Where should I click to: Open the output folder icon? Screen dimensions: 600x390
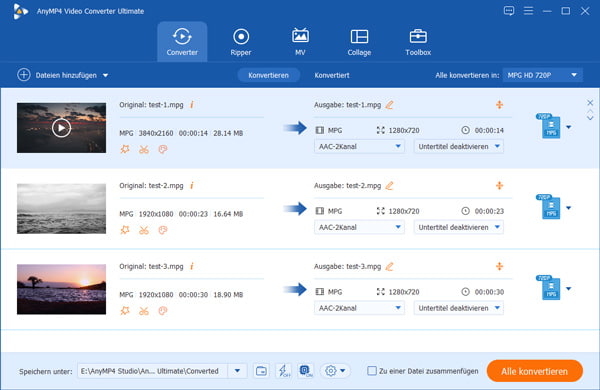(x=261, y=370)
